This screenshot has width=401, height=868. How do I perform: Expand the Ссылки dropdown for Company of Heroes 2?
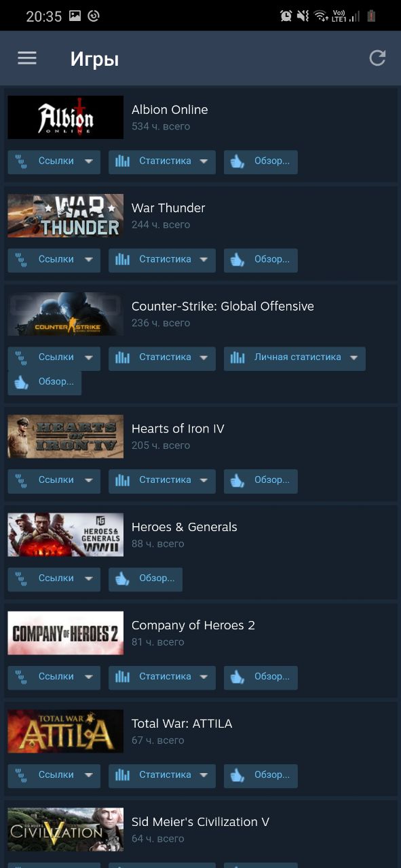(x=88, y=677)
